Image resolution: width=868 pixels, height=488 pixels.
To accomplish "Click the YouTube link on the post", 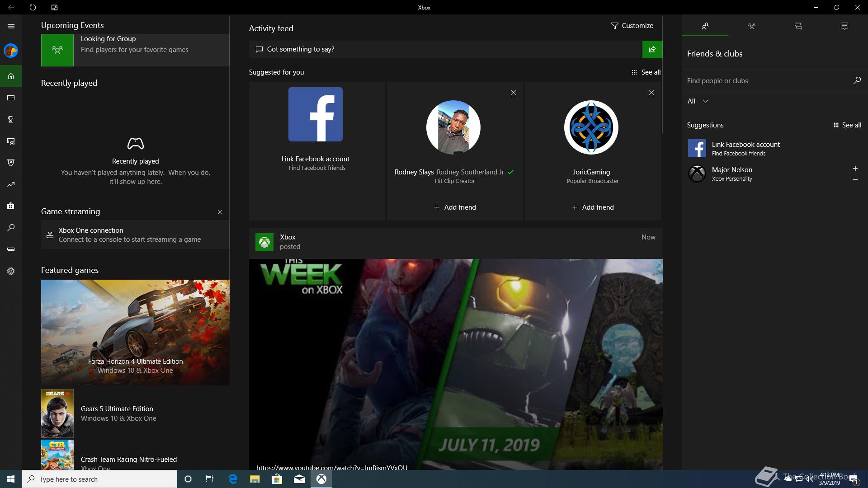I will 332,467.
